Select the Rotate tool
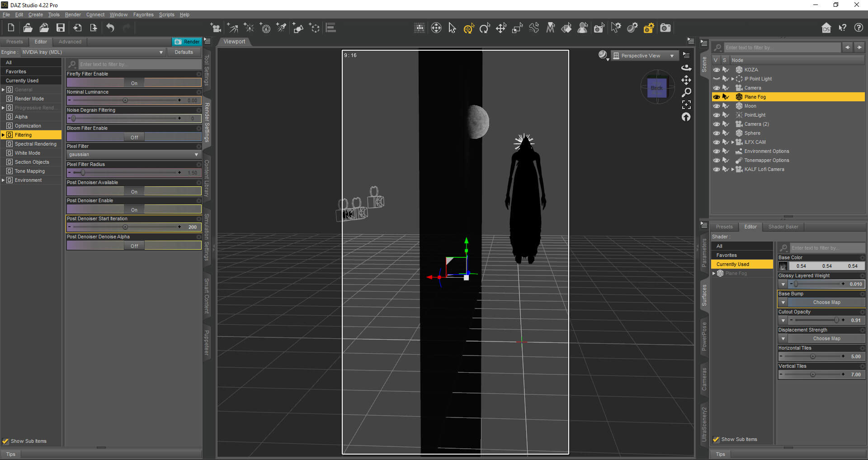Image resolution: width=868 pixels, height=460 pixels. (485, 28)
